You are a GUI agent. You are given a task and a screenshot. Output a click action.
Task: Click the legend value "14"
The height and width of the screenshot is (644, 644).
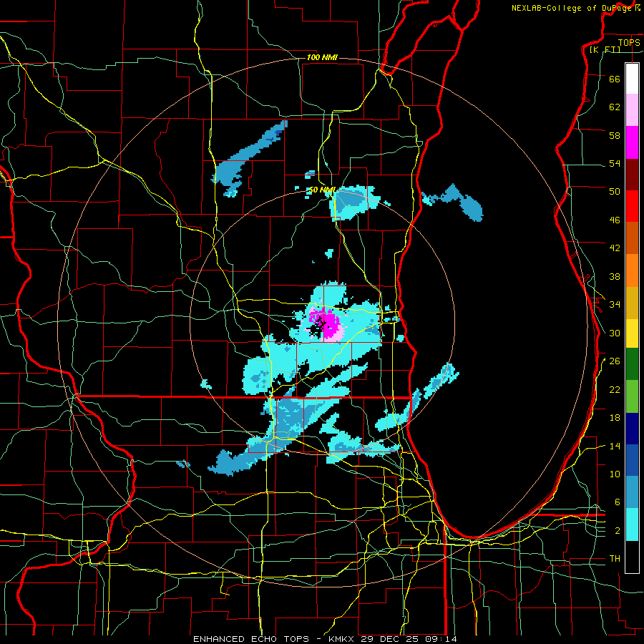pyautogui.click(x=615, y=446)
